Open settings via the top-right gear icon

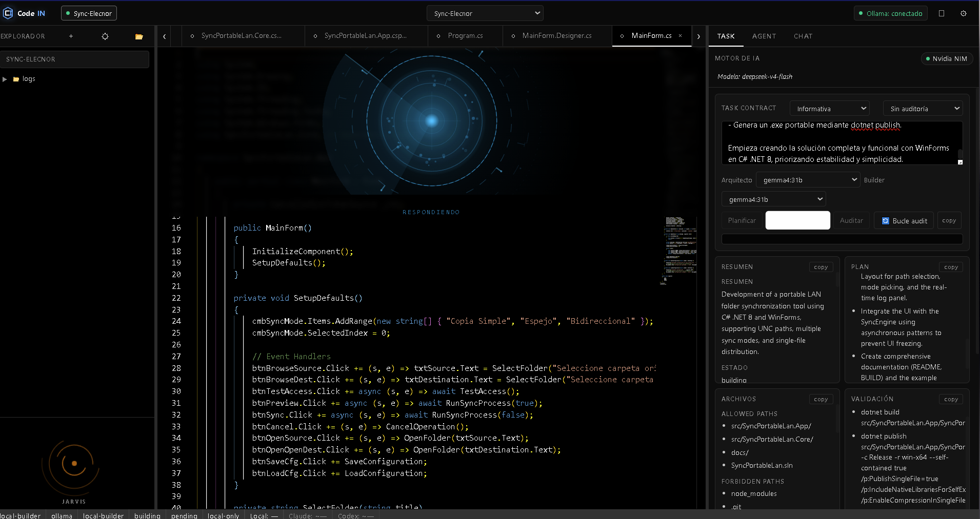tap(964, 13)
